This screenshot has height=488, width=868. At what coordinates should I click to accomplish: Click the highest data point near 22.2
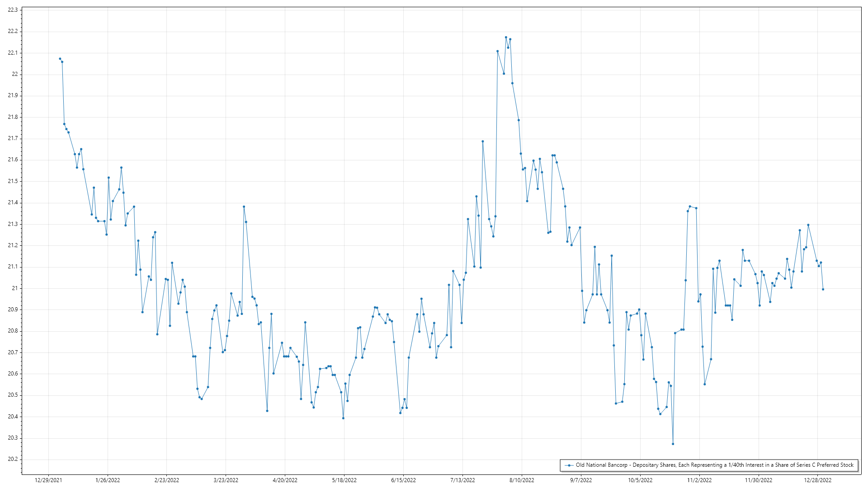[506, 38]
